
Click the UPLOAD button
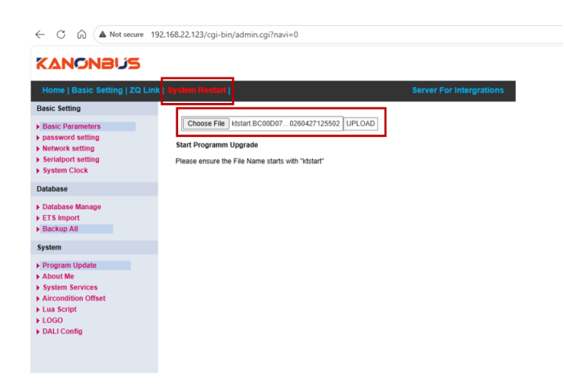[x=361, y=123]
